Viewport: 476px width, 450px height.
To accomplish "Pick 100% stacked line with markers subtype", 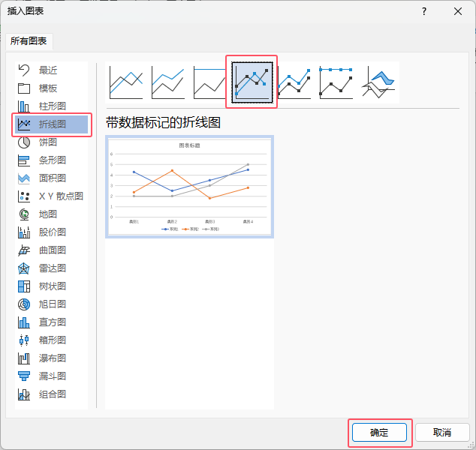I will 336,82.
